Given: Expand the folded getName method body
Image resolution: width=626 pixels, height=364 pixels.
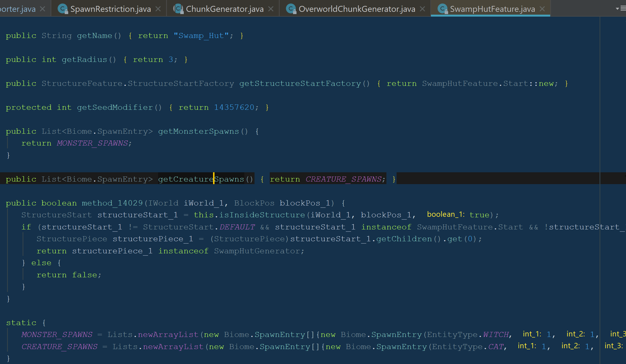Looking at the screenshot, I should (130, 36).
